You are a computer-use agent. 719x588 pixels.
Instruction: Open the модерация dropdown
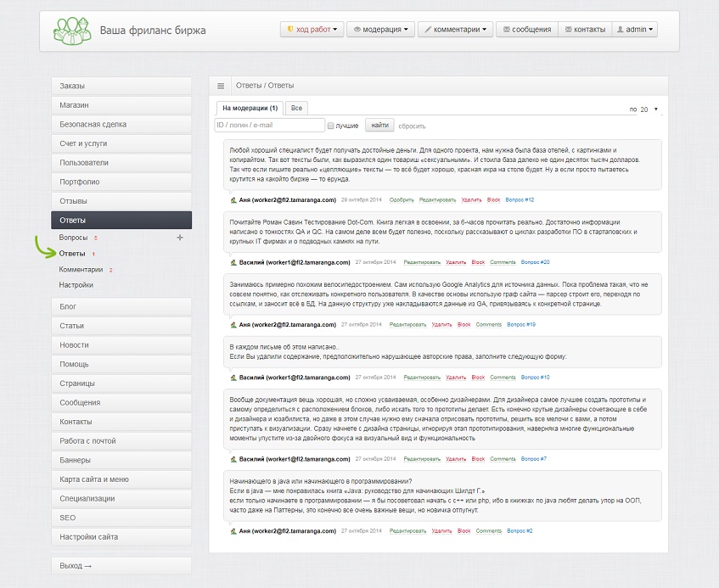click(x=380, y=30)
